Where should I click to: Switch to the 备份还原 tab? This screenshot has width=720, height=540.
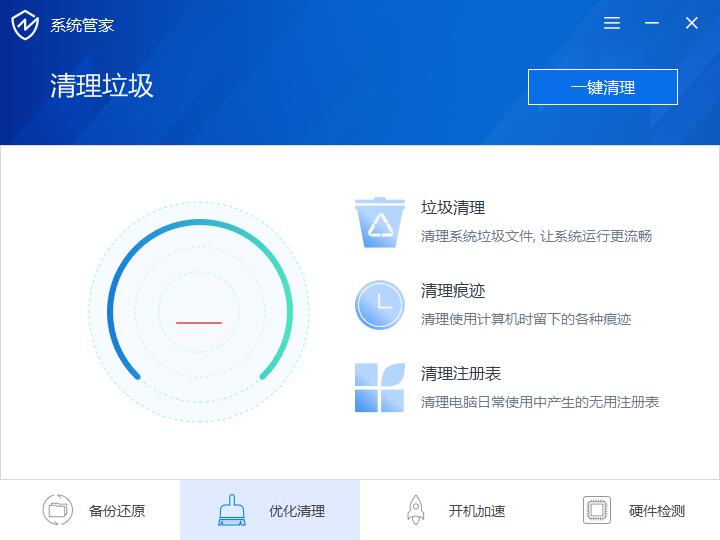(x=117, y=511)
